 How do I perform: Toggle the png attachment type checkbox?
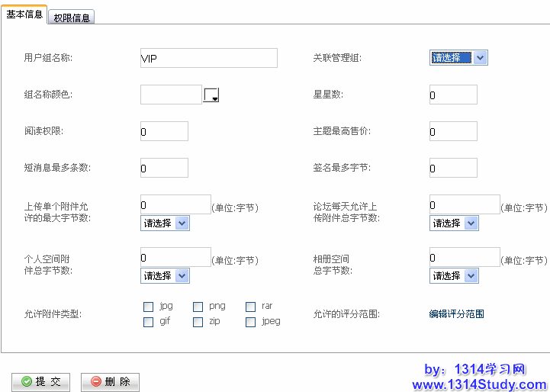[198, 307]
